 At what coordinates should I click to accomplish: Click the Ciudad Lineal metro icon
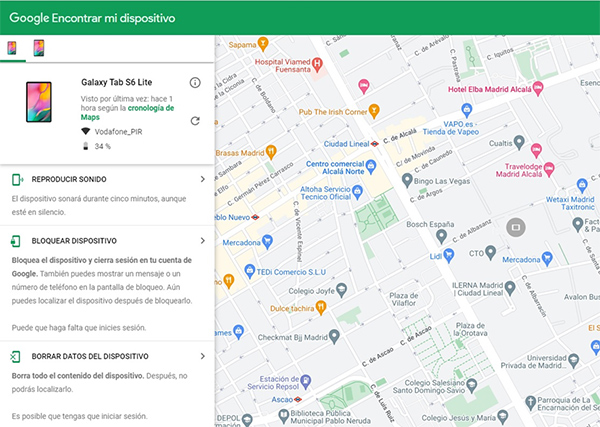coord(375,144)
